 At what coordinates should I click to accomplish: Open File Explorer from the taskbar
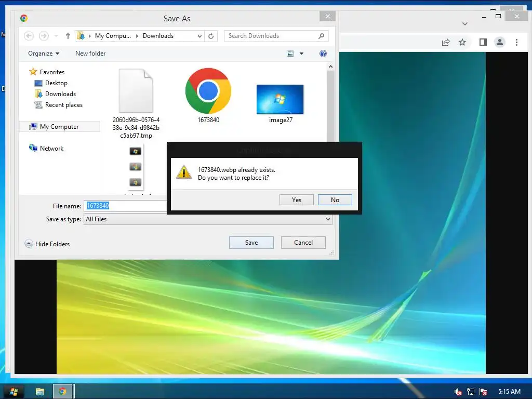(40, 392)
